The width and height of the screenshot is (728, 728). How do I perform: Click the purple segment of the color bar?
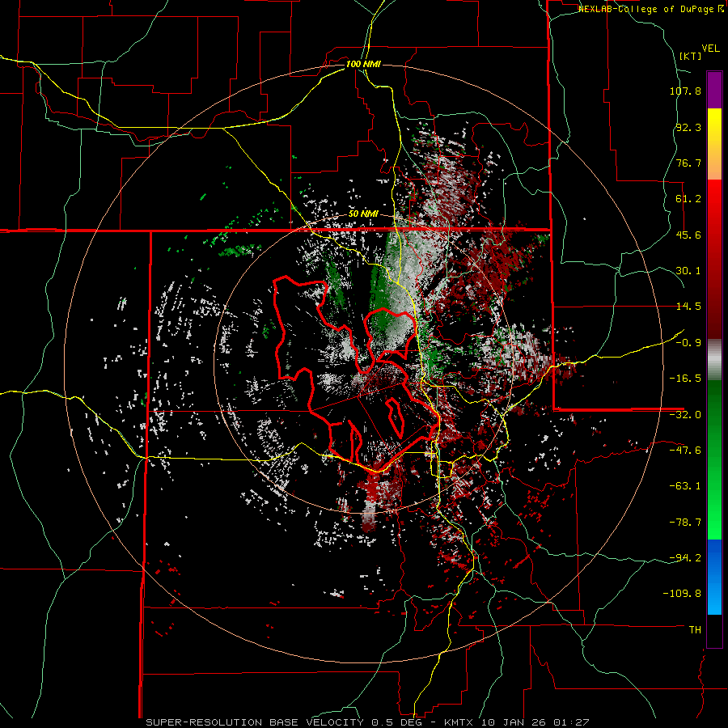coord(714,91)
